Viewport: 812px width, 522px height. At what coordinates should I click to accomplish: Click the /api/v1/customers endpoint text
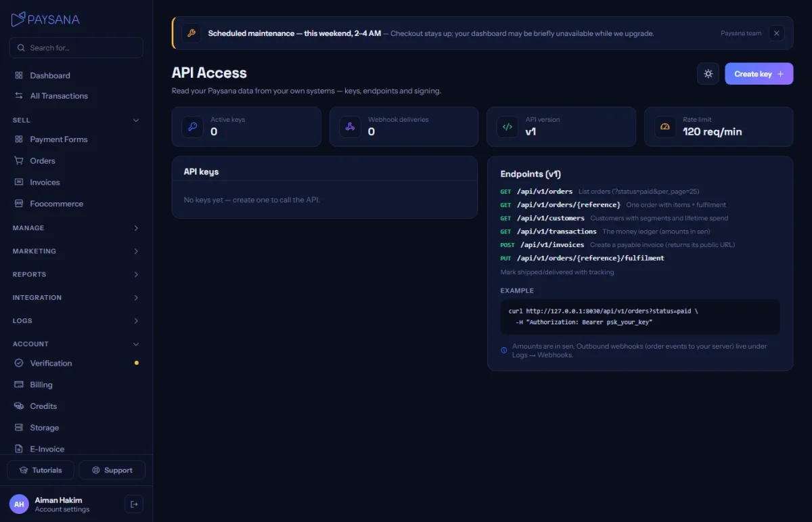point(551,218)
